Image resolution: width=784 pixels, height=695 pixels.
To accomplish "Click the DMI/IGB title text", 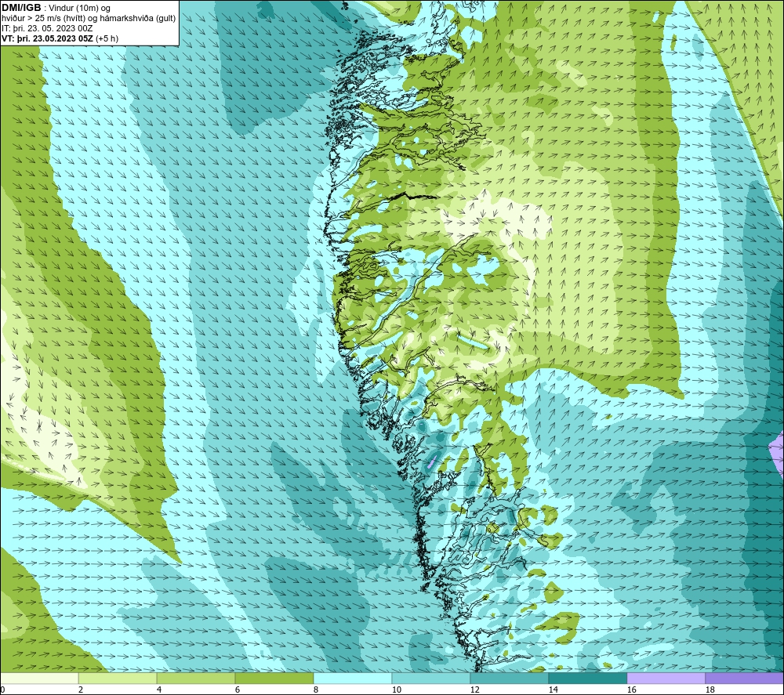I will point(21,8).
